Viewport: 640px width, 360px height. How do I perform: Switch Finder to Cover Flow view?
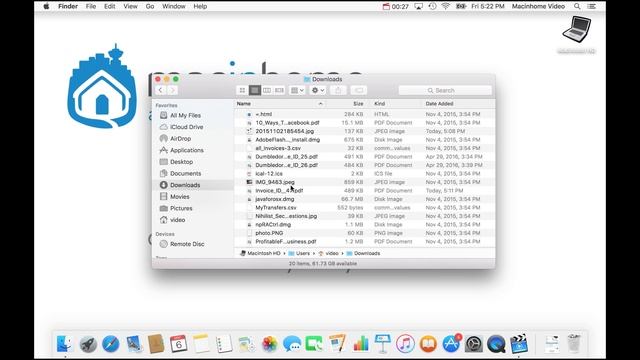point(279,90)
